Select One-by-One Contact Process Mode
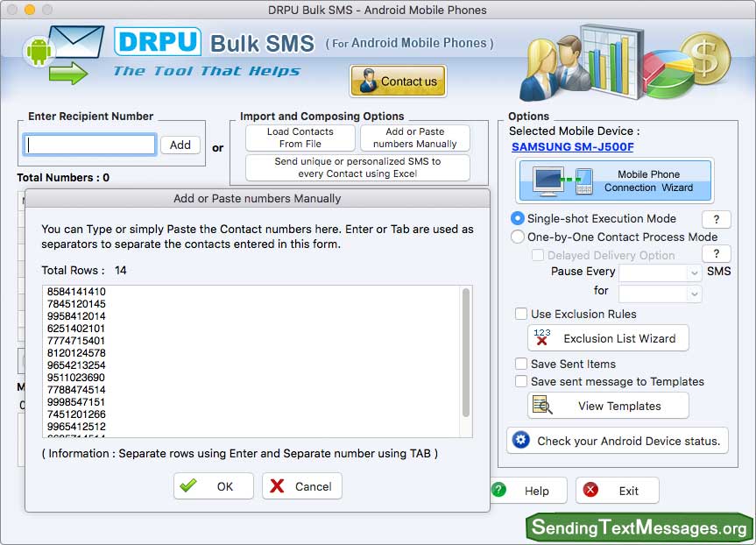The width and height of the screenshot is (756, 545). pyautogui.click(x=518, y=237)
